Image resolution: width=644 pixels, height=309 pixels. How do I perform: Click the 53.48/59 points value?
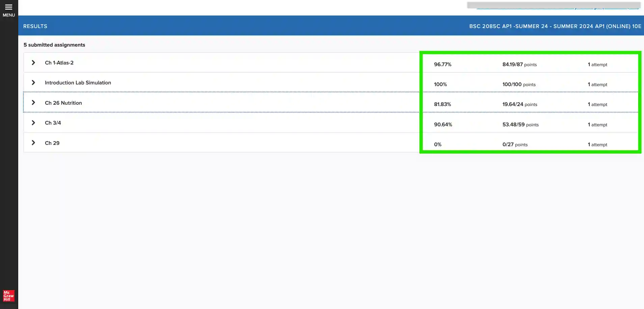pyautogui.click(x=520, y=124)
